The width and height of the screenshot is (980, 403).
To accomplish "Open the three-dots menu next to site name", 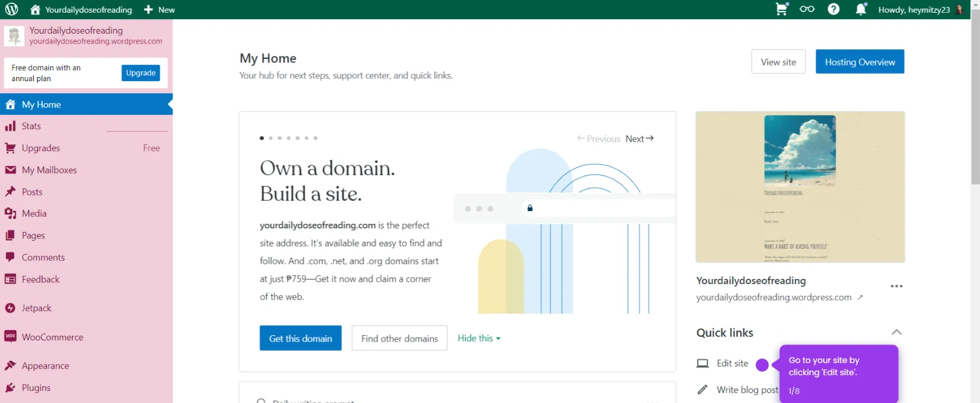I will coord(896,286).
